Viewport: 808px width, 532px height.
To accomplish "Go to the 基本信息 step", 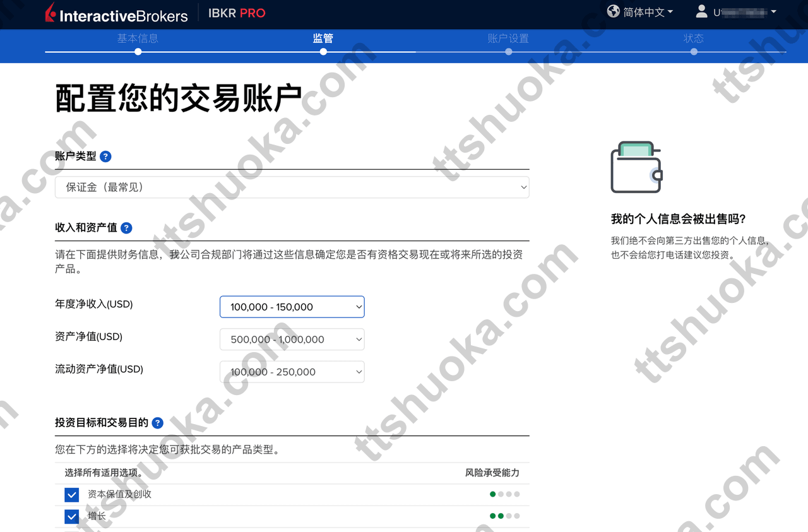I will pyautogui.click(x=138, y=38).
